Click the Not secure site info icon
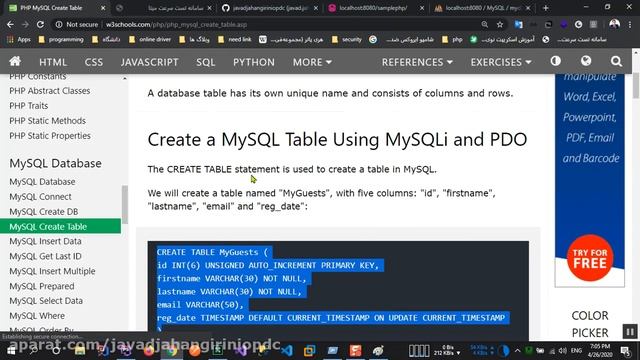640x360 pixels. (59, 24)
